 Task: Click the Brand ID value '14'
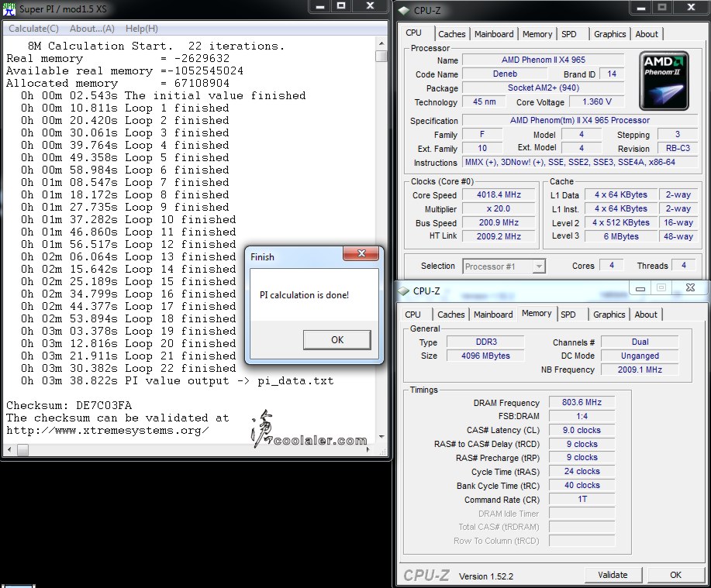(x=612, y=74)
